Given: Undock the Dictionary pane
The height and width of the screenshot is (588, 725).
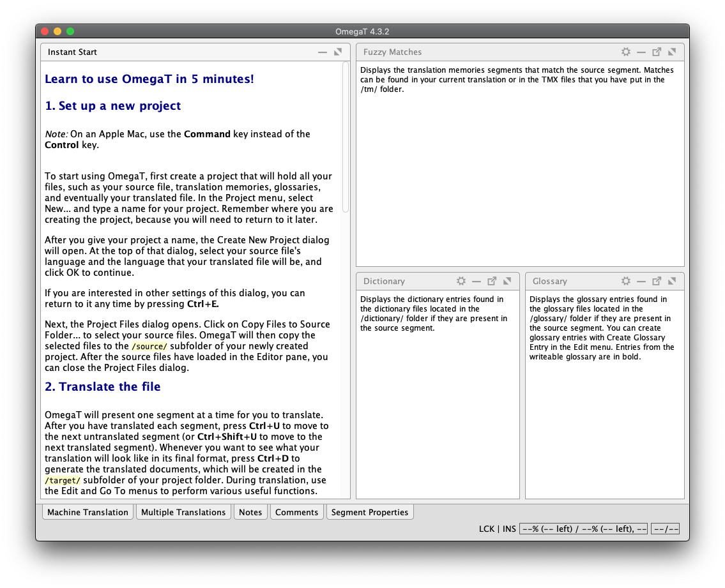Looking at the screenshot, I should (492, 281).
